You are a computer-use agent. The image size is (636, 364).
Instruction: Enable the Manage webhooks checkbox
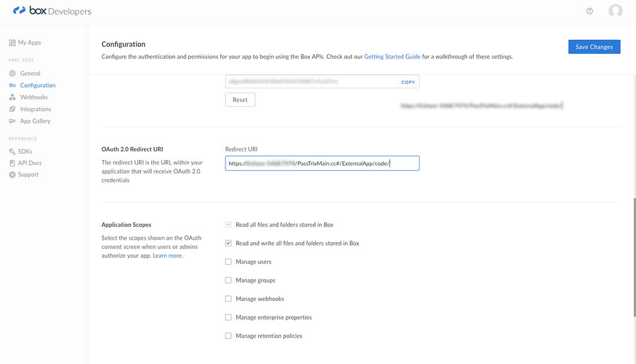tap(228, 299)
